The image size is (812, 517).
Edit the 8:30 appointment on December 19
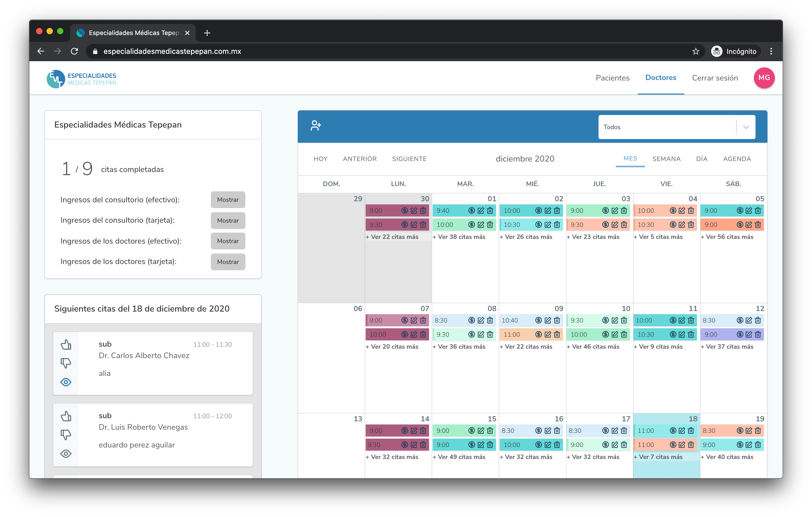pyautogui.click(x=749, y=431)
